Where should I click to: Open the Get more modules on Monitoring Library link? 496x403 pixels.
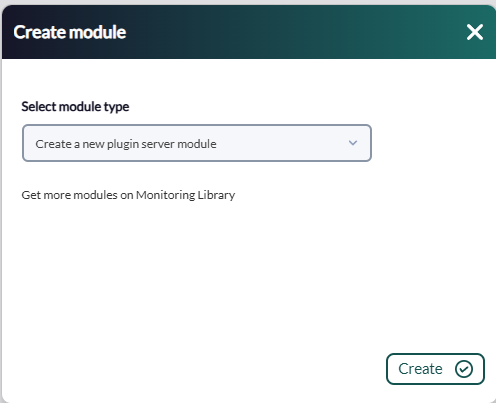click(x=128, y=195)
